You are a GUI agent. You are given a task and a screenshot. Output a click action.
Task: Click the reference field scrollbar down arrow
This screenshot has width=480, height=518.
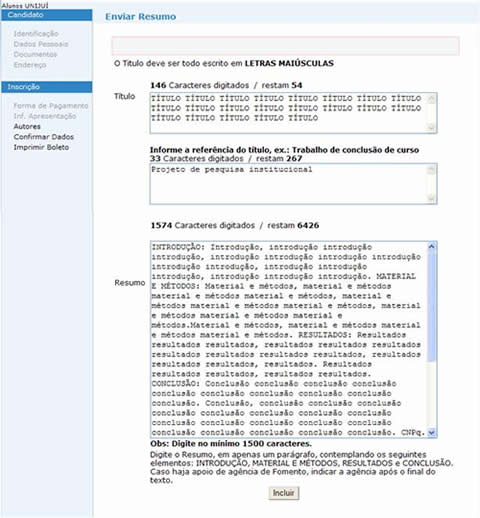(431, 198)
